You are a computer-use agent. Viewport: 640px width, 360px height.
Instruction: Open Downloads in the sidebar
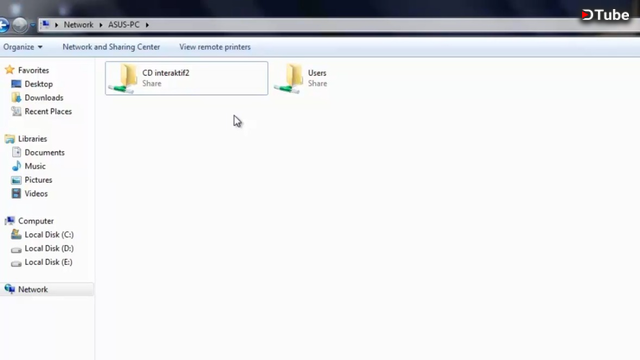tap(44, 98)
